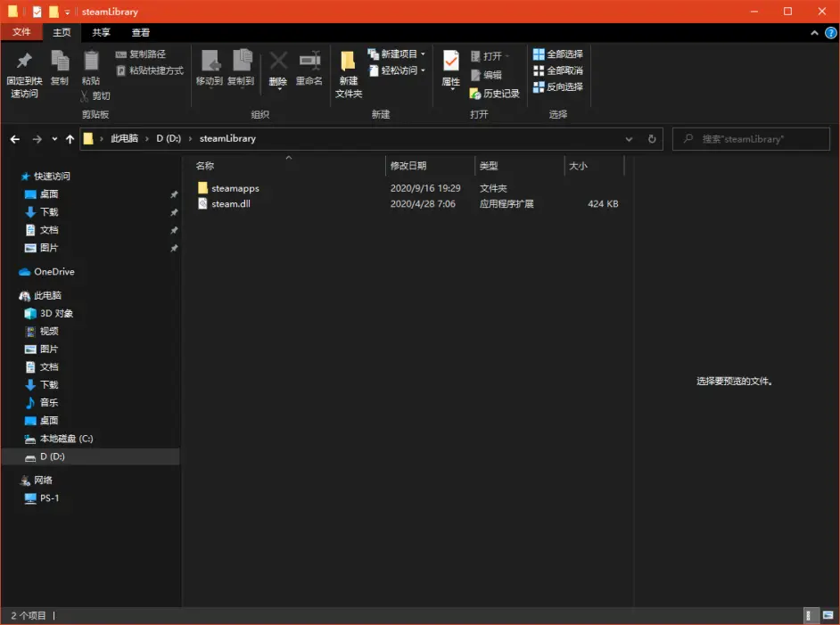Expand the address bar history dropdown
840x625 pixels.
coord(629,139)
